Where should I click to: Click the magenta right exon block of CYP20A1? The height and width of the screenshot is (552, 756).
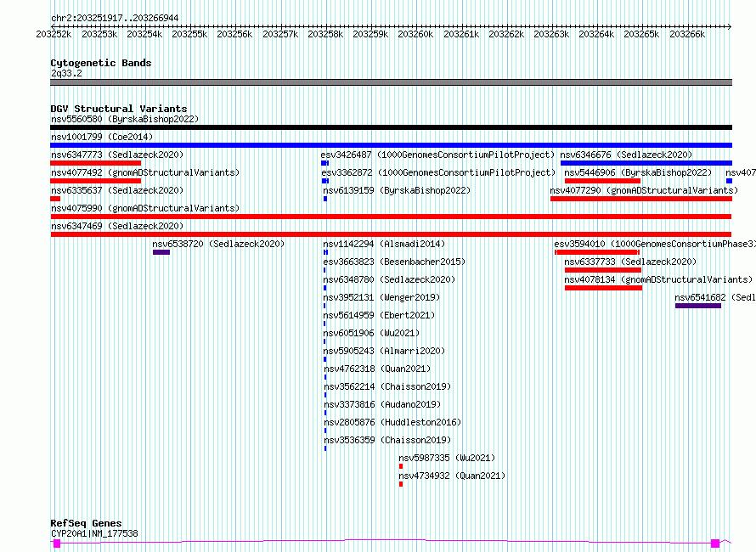[715, 544]
